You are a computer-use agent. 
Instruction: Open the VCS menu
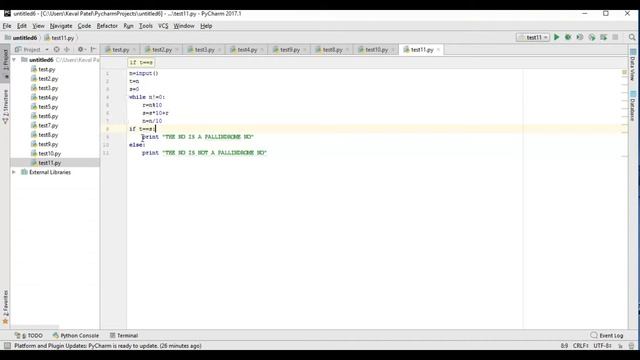[163, 26]
